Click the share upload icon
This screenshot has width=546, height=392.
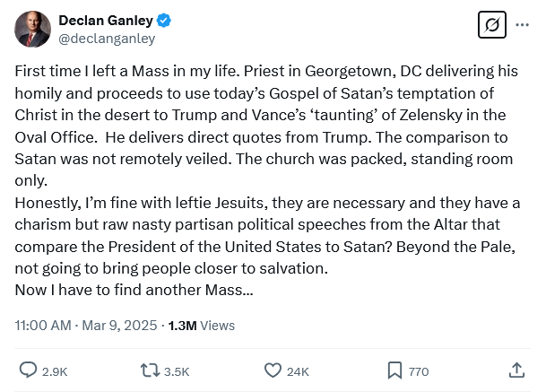[x=516, y=370]
